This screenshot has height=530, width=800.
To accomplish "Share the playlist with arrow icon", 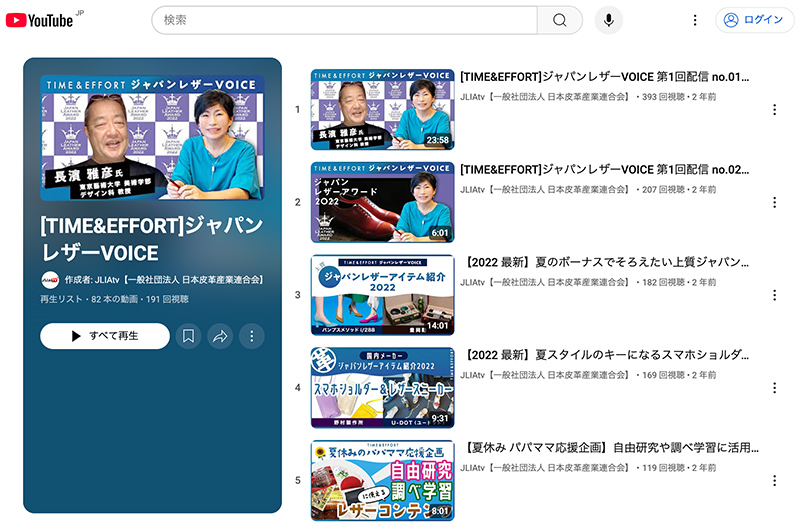I will point(220,336).
